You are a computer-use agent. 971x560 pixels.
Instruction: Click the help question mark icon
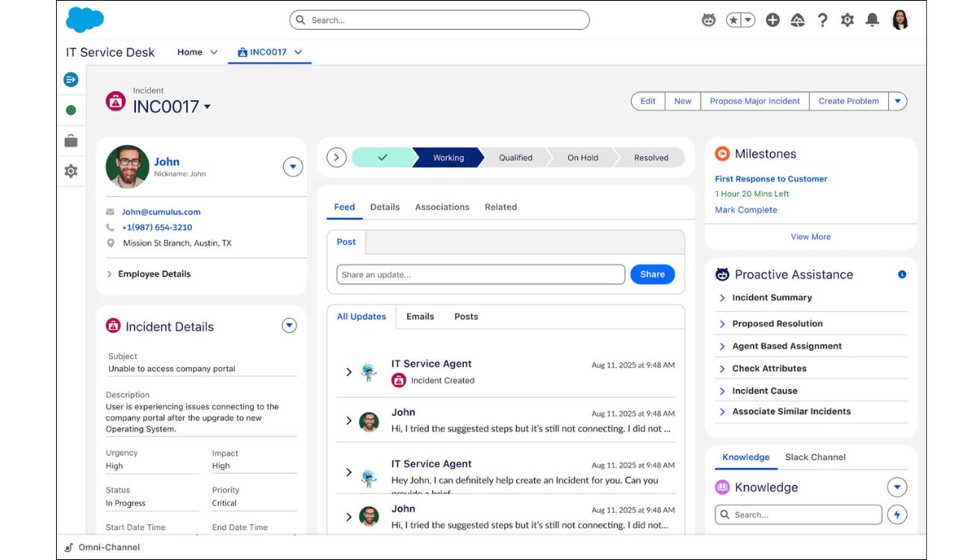(822, 20)
